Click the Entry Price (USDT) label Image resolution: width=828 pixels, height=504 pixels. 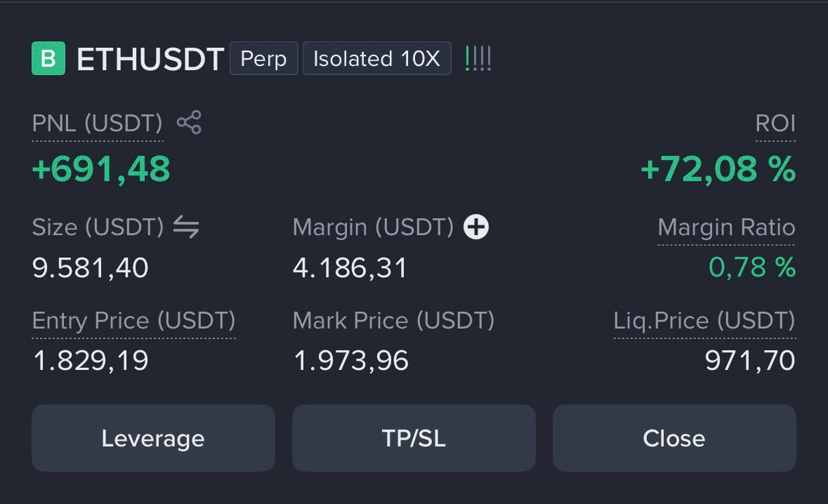click(x=133, y=320)
